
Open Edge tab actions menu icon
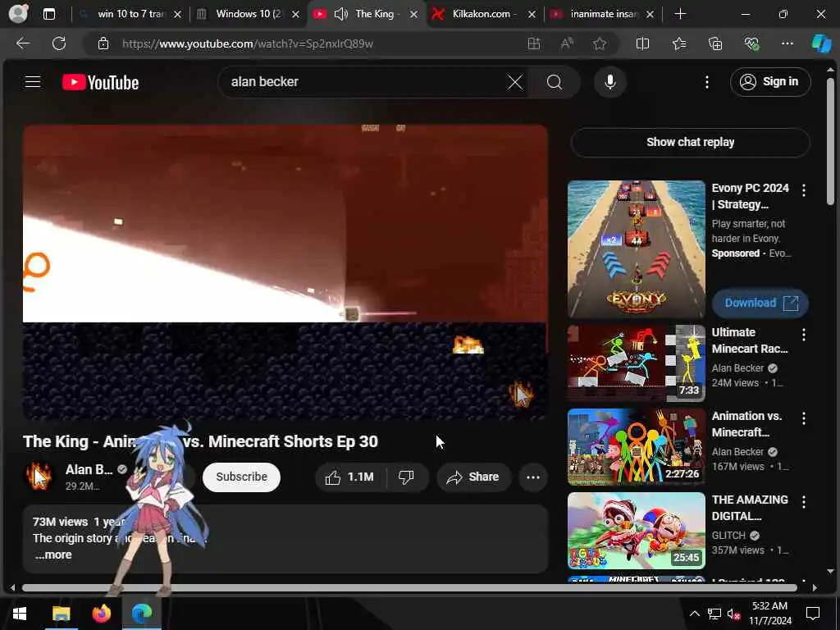click(48, 14)
